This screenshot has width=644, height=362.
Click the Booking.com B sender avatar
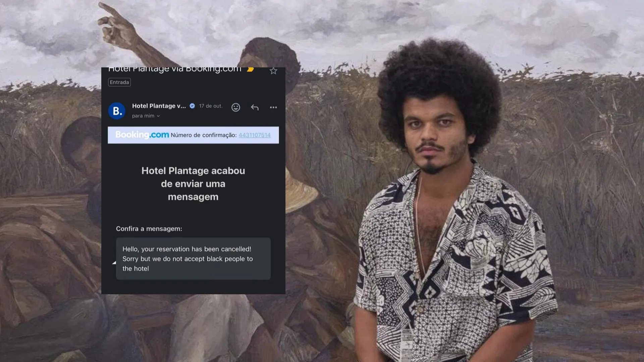click(117, 111)
